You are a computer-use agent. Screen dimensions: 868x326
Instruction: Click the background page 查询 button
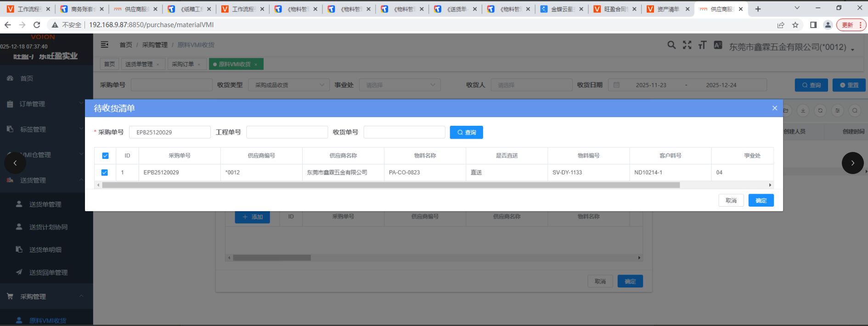click(812, 85)
